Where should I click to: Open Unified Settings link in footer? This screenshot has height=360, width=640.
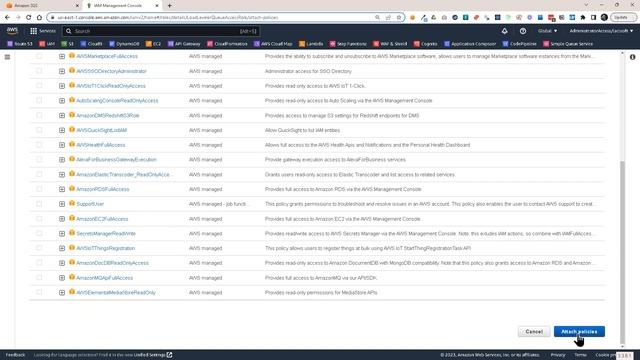(153, 355)
